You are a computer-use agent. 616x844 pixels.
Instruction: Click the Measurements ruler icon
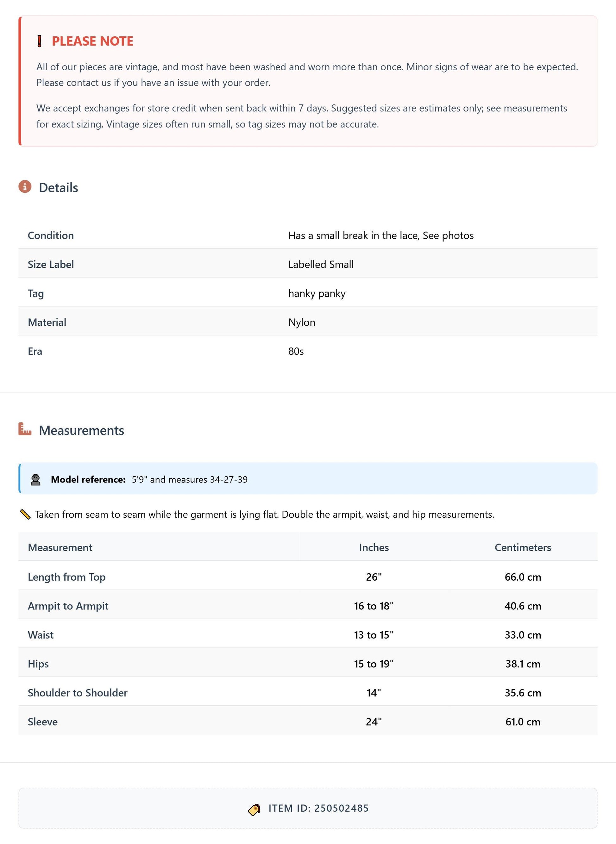tap(25, 429)
